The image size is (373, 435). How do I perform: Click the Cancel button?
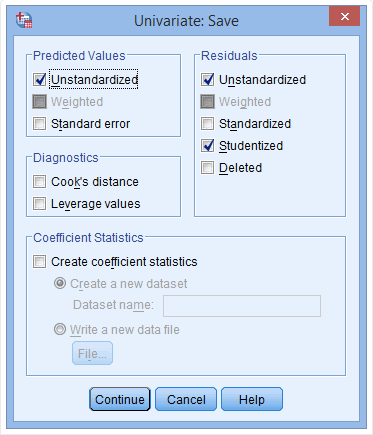point(186,399)
